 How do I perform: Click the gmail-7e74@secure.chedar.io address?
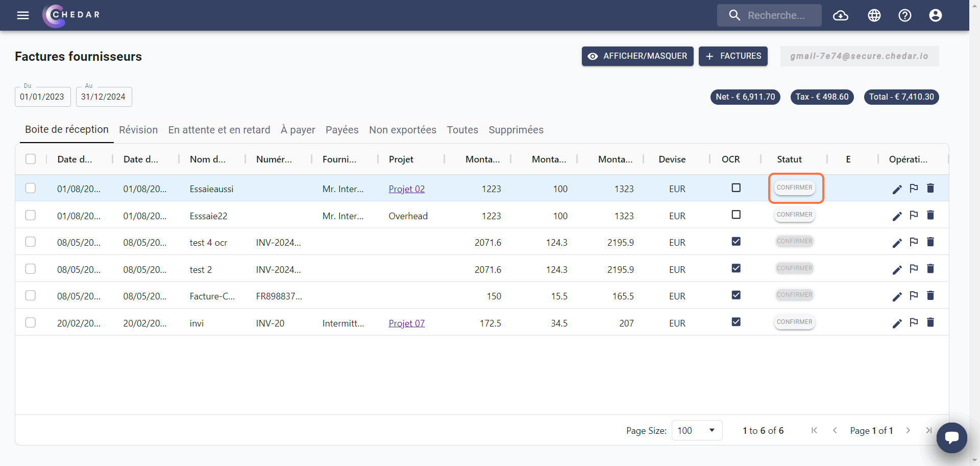tap(860, 56)
